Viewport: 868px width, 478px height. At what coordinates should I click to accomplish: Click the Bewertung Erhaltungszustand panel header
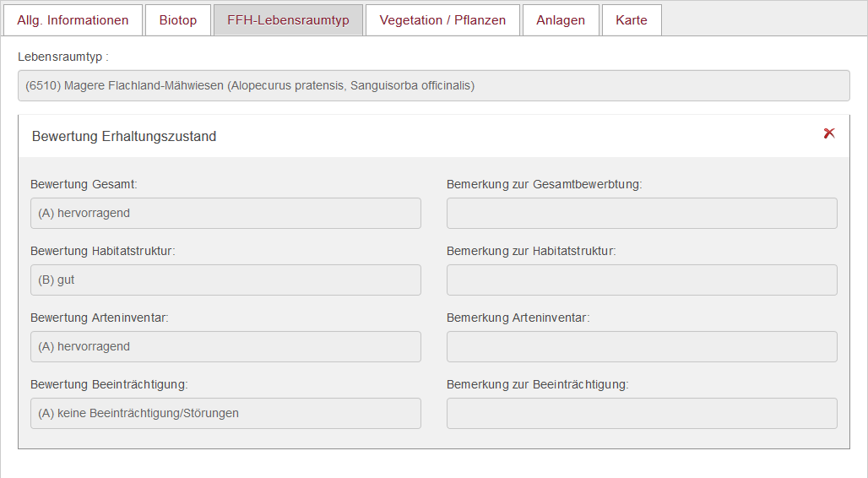[x=433, y=136]
